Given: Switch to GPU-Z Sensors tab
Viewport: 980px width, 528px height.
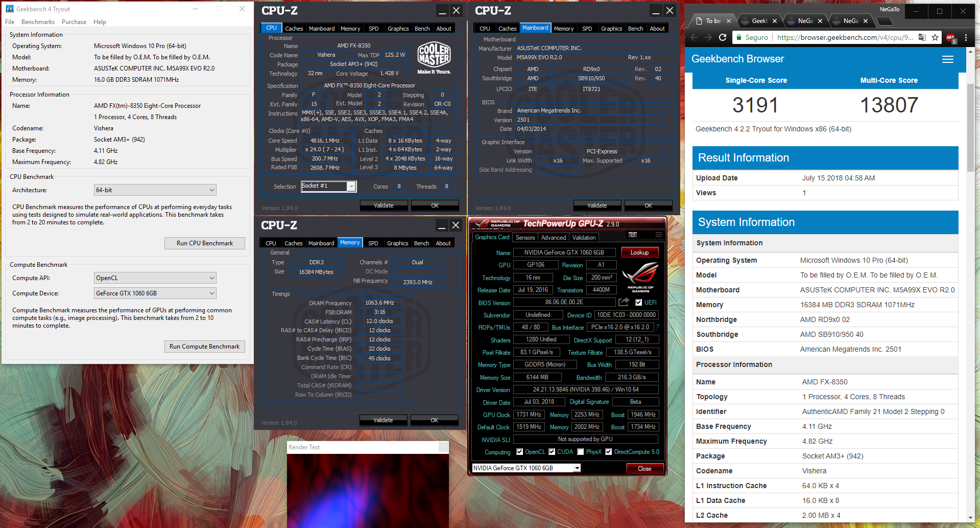Looking at the screenshot, I should click(x=525, y=238).
